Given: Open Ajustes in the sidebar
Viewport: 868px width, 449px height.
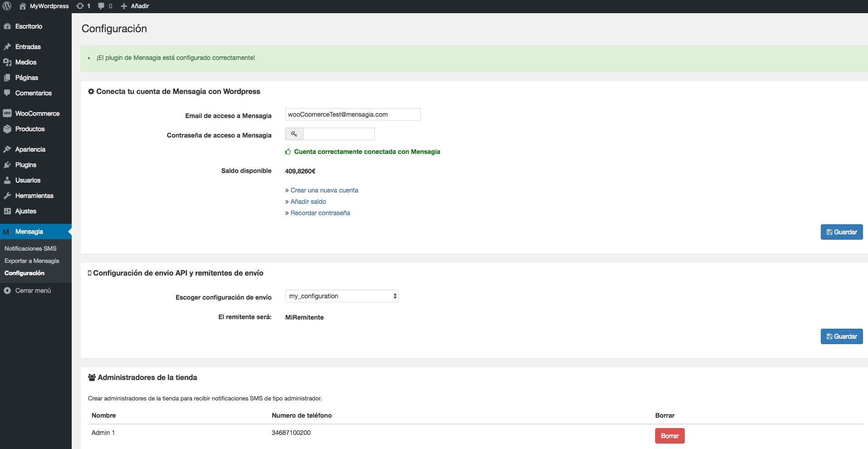Looking at the screenshot, I should tap(26, 211).
